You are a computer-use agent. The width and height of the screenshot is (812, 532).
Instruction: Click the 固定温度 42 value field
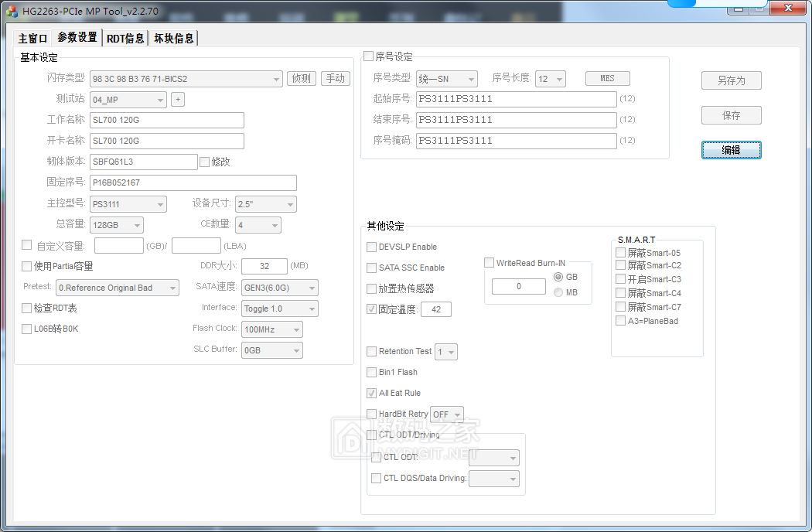coord(436,309)
